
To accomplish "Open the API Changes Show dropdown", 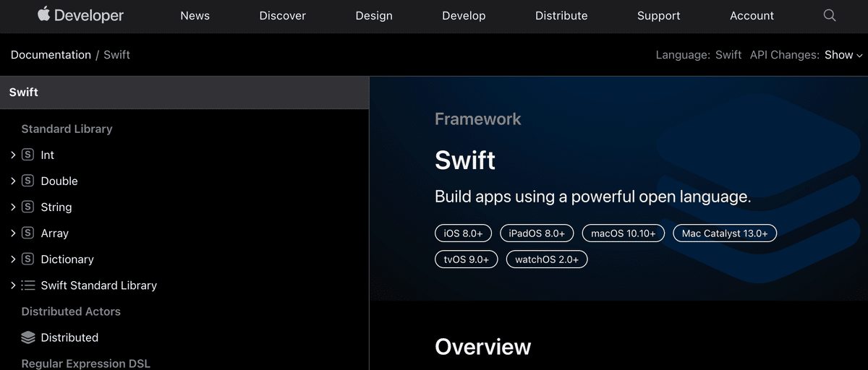I will coord(843,55).
